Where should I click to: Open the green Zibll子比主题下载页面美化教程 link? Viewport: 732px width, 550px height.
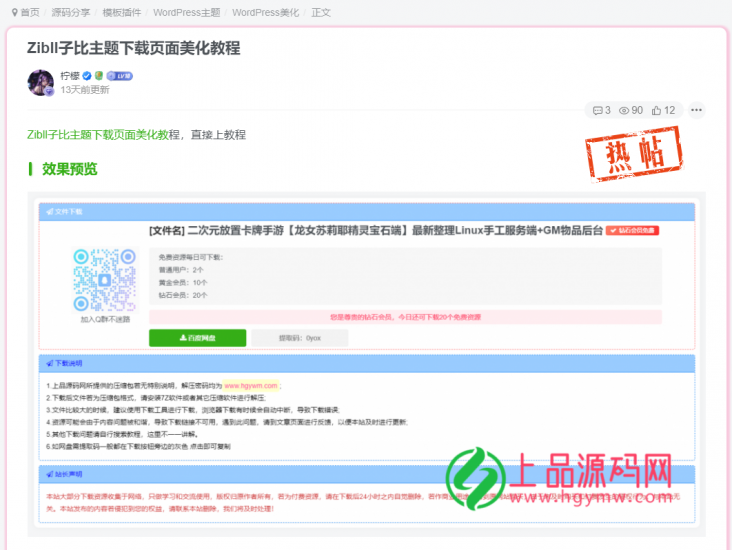tap(103, 134)
